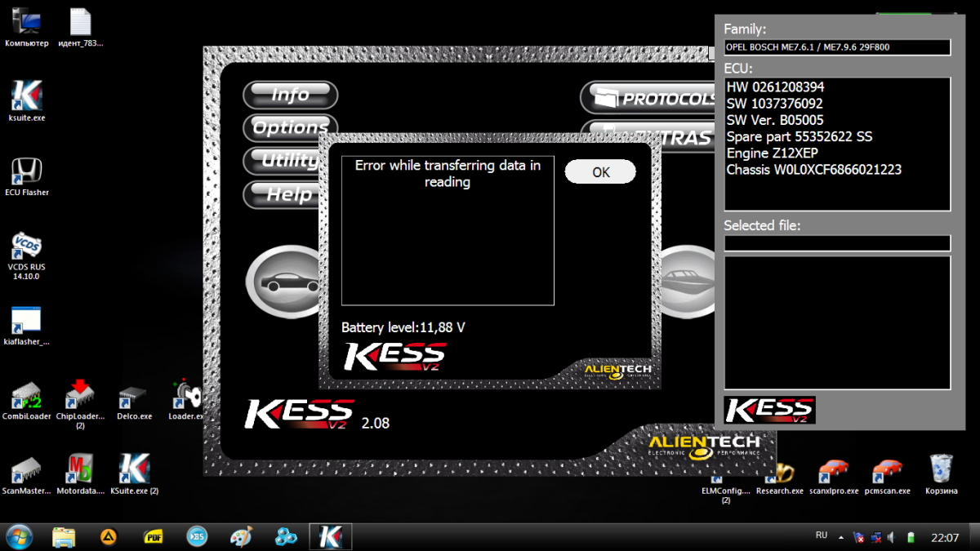Select the Корзина recycle bin icon
Screen dimensions: 980x551
click(941, 475)
